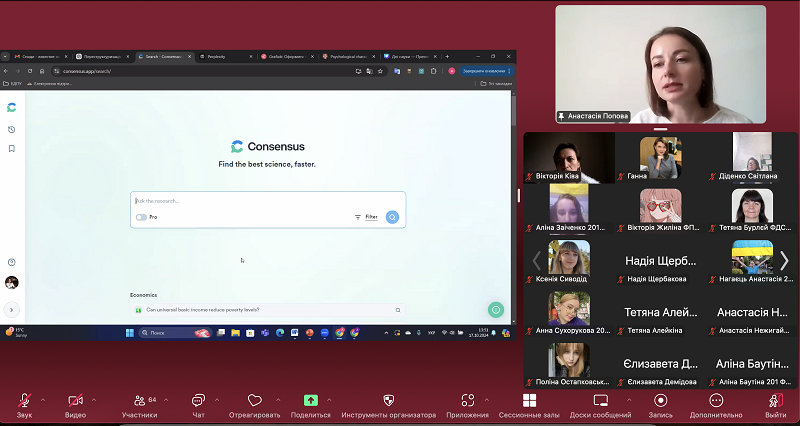Expand apps options arrow beside Приложения

pyautogui.click(x=486, y=400)
